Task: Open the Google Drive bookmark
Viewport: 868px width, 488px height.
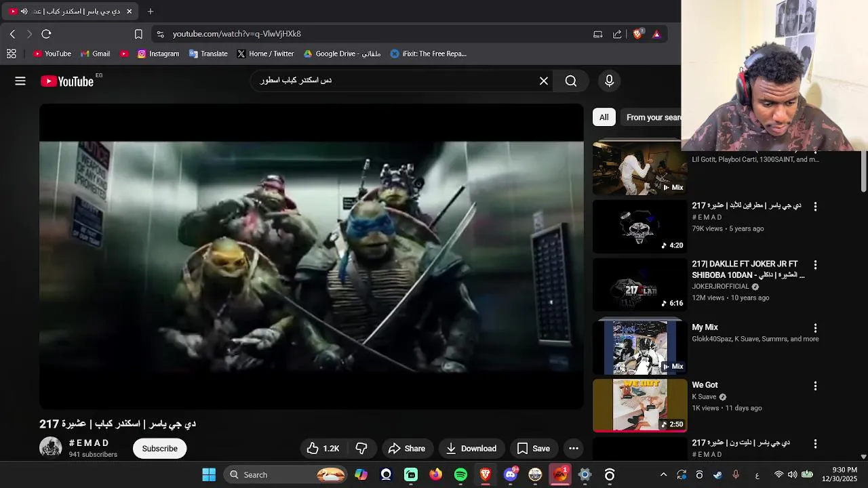Action: pyautogui.click(x=342, y=54)
